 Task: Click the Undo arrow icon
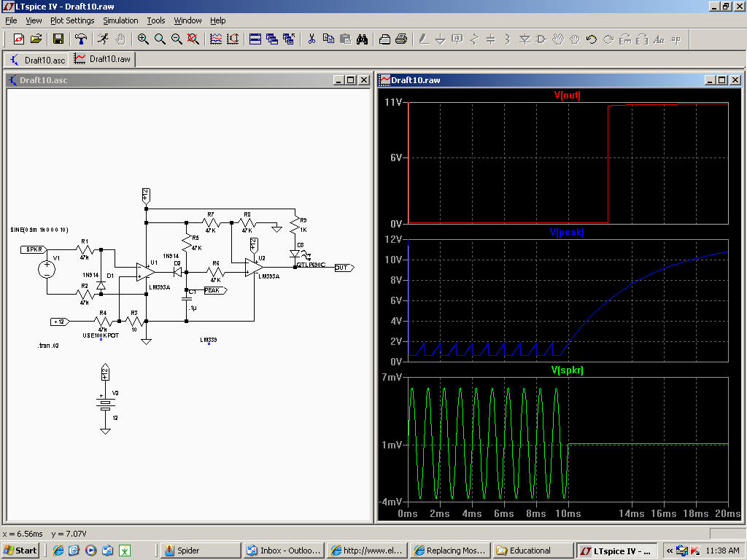(591, 39)
